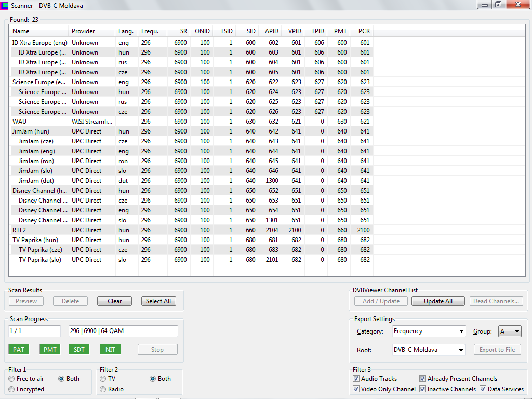Select Both in Filter 2
The height and width of the screenshot is (399, 532).
pyautogui.click(x=153, y=379)
